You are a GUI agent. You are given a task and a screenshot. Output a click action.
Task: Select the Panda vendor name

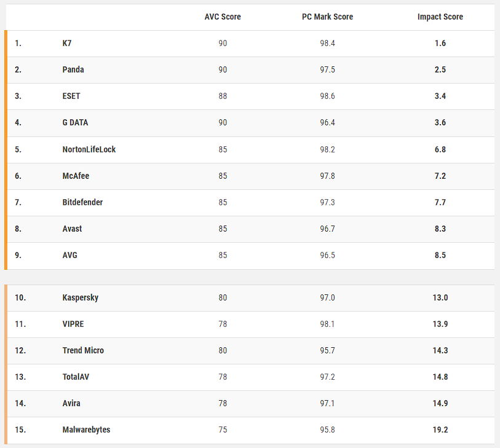pos(73,69)
